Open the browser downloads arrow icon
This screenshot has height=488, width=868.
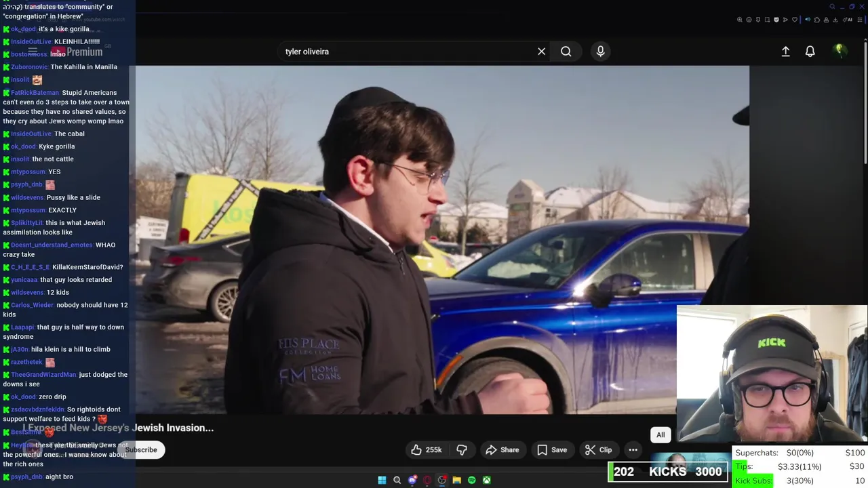835,20
